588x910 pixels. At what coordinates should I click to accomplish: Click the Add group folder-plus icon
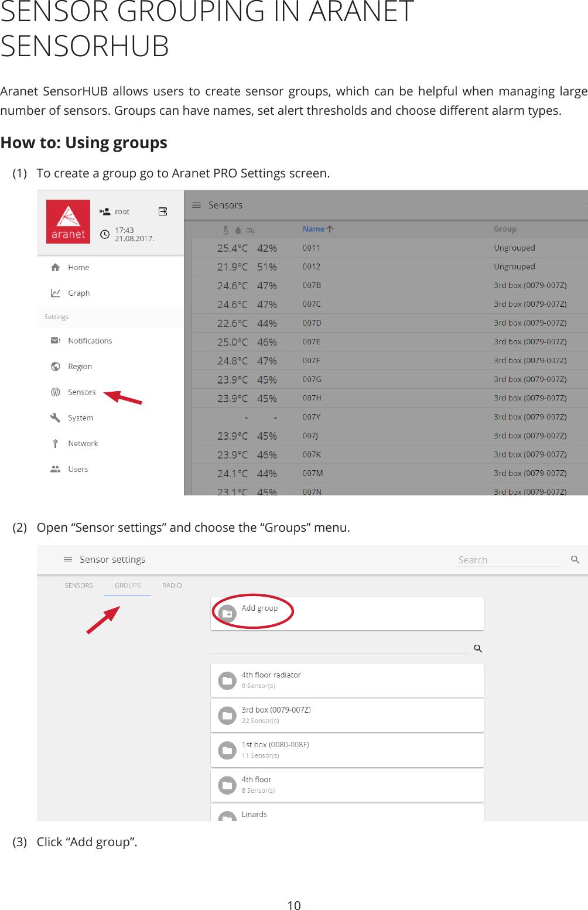[x=227, y=613]
